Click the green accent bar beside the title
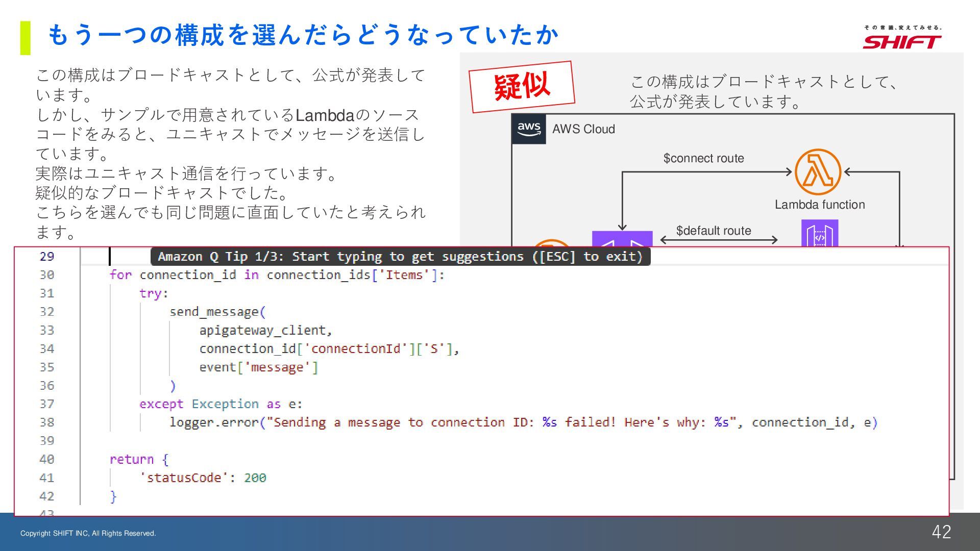Image resolution: width=980 pixels, height=551 pixels. (25, 38)
